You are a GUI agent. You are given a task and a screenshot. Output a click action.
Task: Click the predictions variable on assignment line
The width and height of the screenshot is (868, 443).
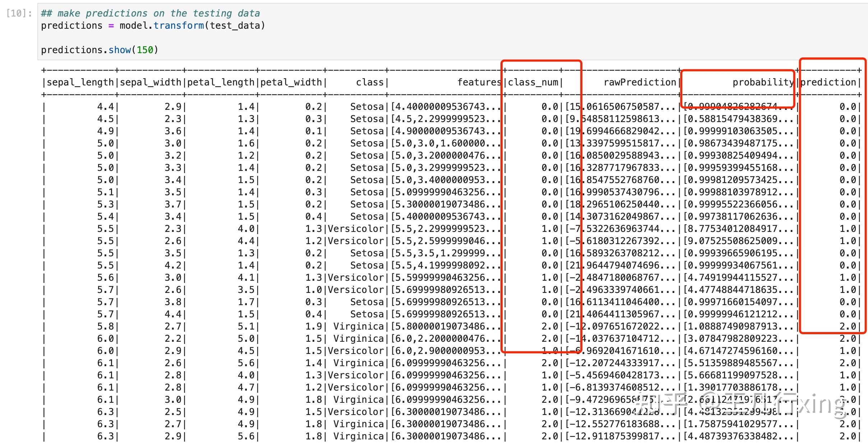(71, 25)
